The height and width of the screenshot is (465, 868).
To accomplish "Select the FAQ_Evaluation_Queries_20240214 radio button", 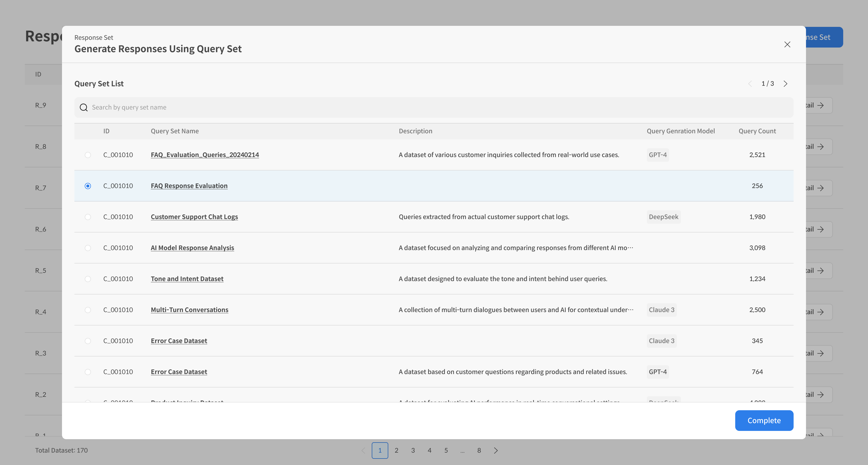I will 88,155.
